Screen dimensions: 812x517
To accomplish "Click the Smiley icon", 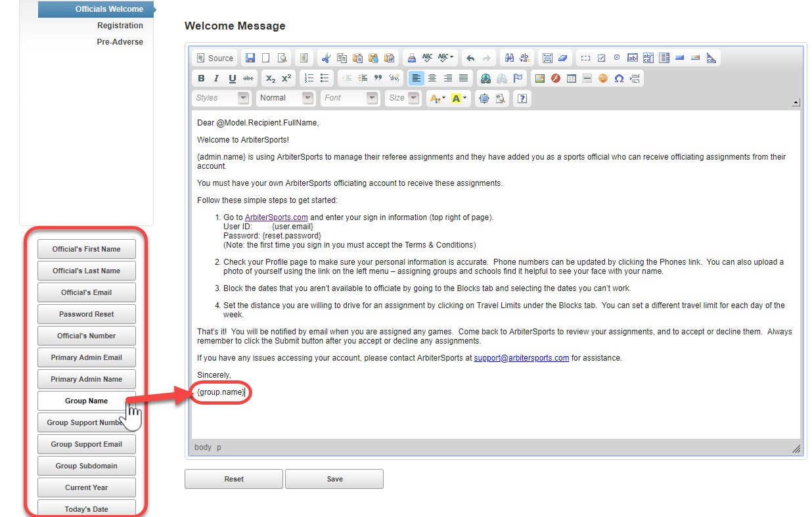I will (x=603, y=78).
